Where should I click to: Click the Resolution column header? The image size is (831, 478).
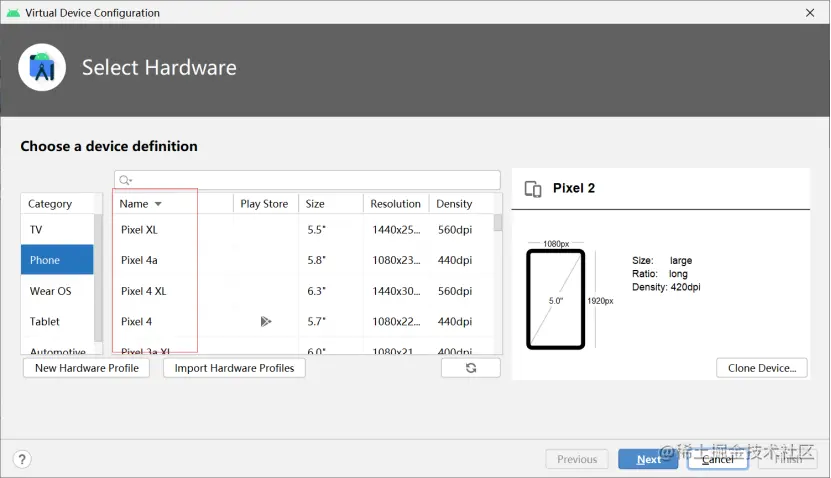click(395, 203)
